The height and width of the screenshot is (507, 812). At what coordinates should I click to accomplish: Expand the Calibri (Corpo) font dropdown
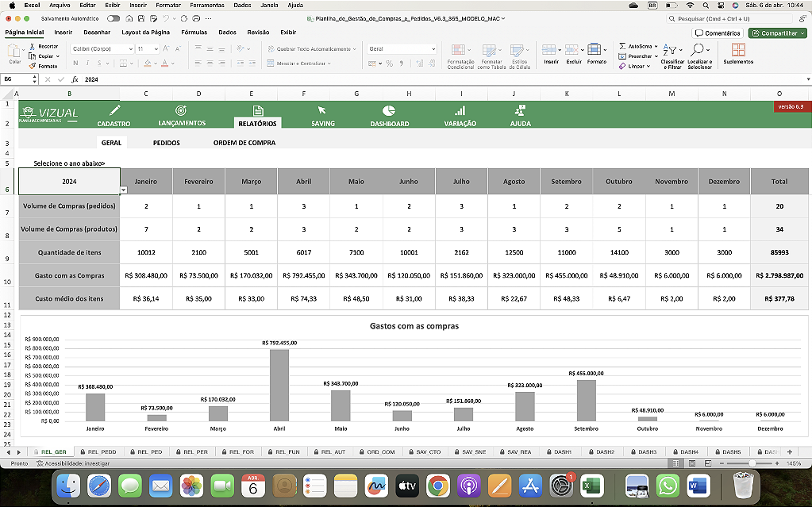130,48
